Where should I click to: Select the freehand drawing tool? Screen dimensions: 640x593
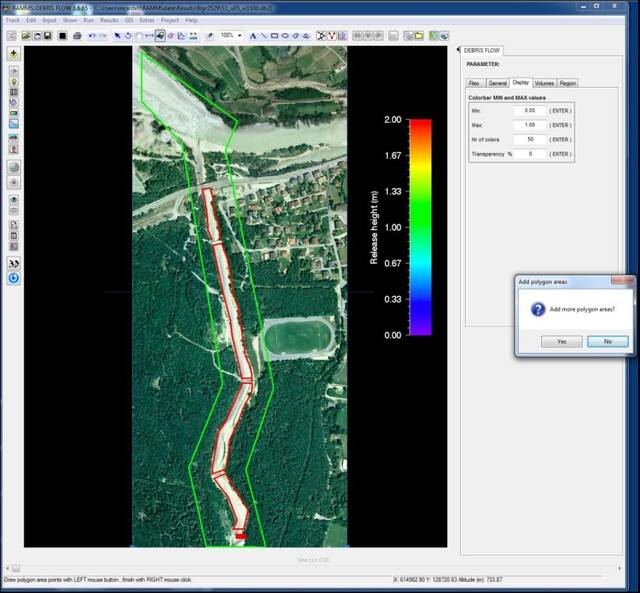pos(306,36)
